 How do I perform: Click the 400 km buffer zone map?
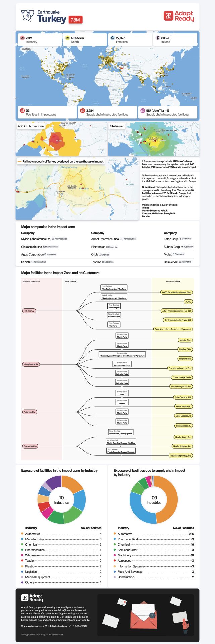click(61, 139)
